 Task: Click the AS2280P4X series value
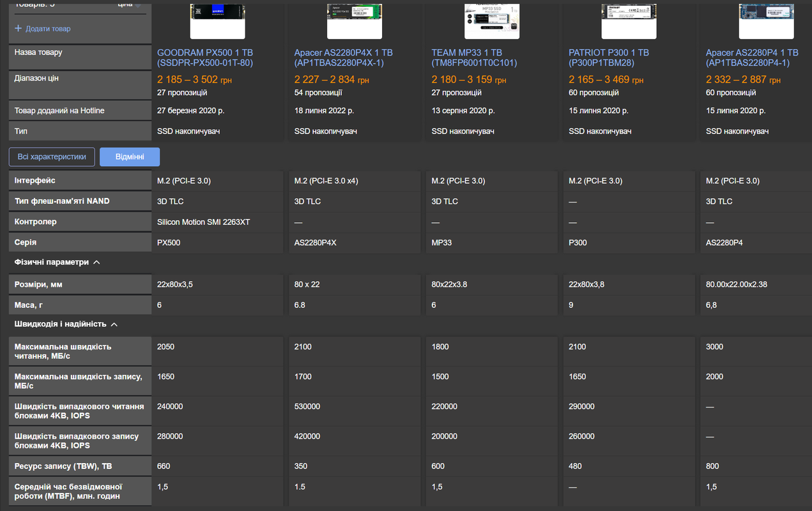tap(316, 243)
